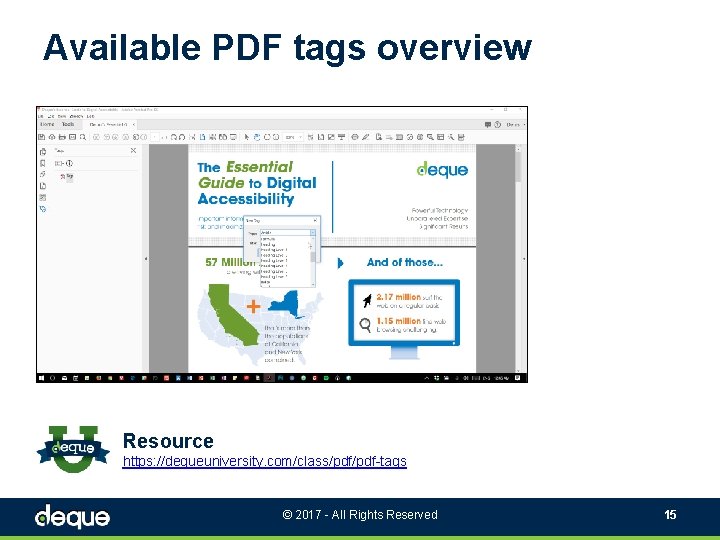The width and height of the screenshot is (720, 540).
Task: Close the New Tag dialog
Action: click(x=315, y=220)
